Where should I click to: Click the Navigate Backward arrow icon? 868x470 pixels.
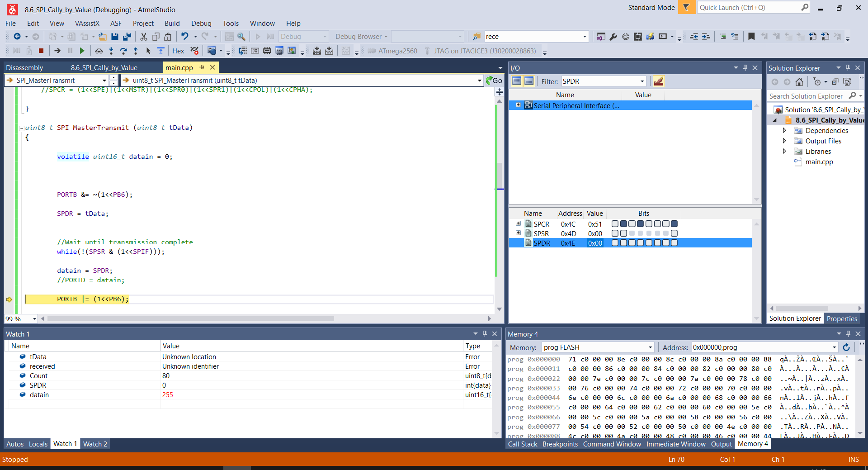pos(17,37)
